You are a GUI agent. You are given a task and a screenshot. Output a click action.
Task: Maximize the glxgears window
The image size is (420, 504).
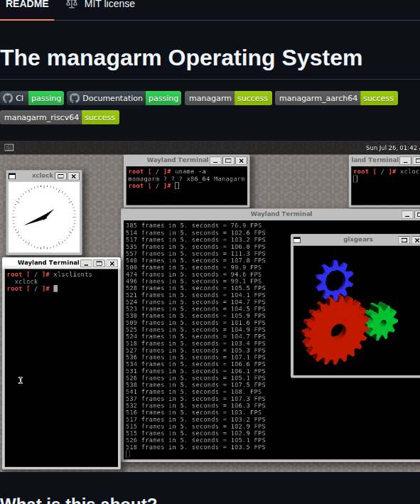point(404,240)
